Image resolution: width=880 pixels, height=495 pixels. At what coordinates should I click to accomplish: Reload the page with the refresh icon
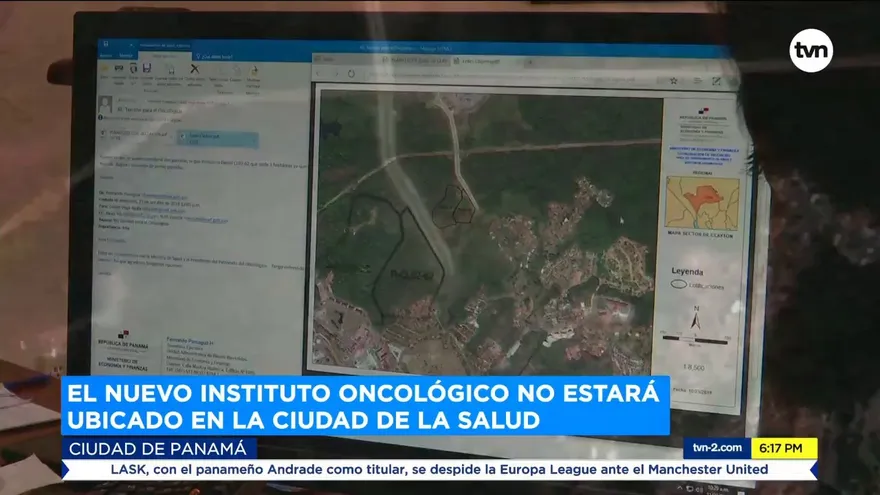[x=351, y=74]
